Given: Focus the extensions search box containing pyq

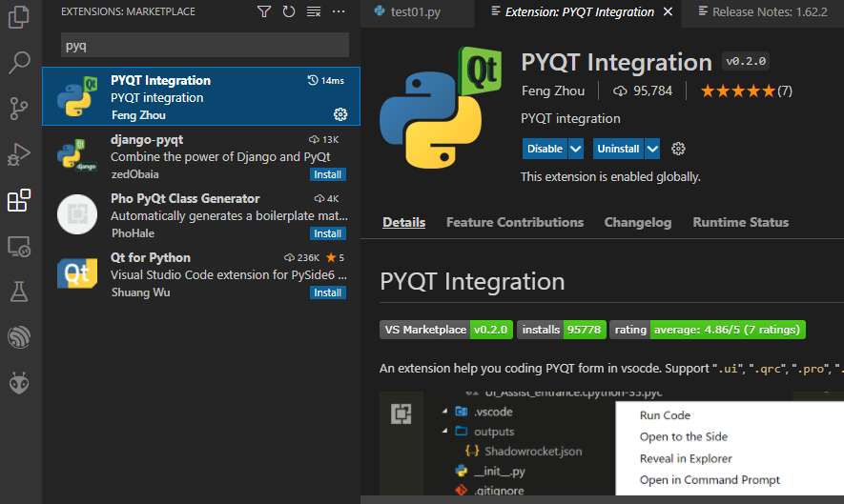Looking at the screenshot, I should pos(204,45).
